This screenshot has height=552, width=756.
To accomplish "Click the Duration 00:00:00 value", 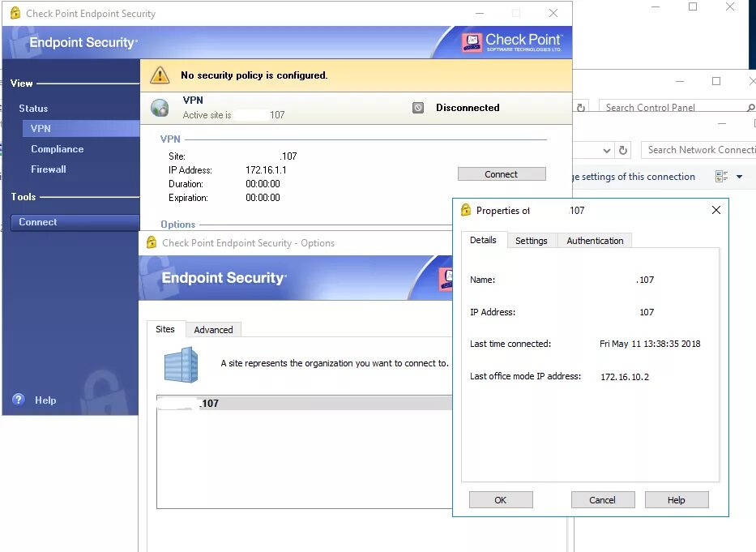I will [263, 184].
